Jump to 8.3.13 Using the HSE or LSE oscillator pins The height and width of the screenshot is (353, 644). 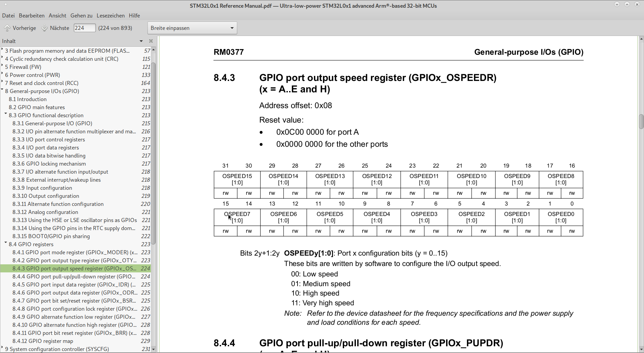[75, 220]
